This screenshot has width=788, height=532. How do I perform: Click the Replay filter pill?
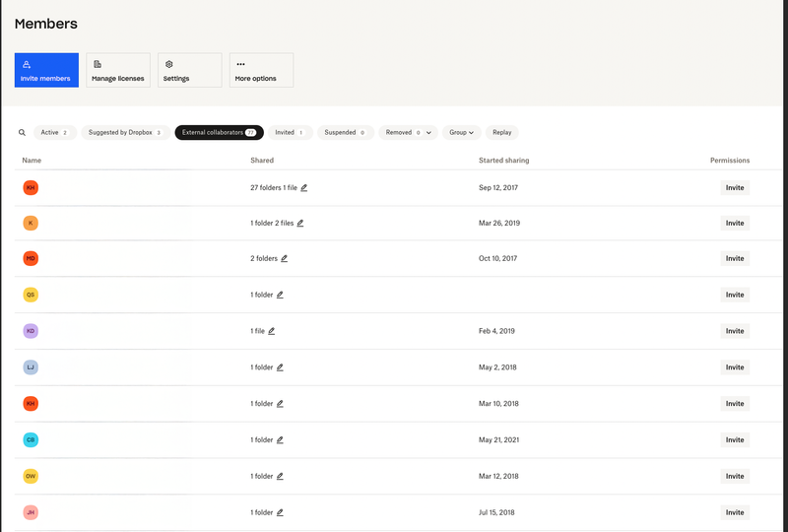click(x=501, y=132)
